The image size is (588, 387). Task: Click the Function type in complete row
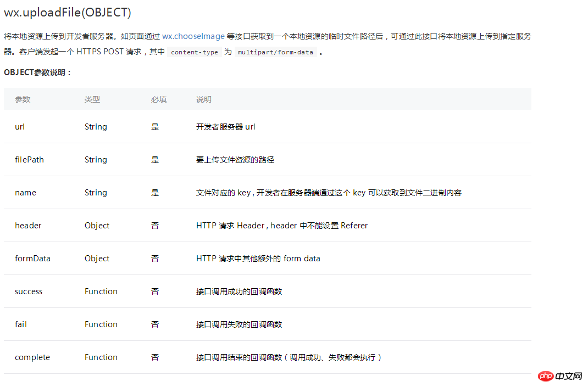tap(101, 357)
